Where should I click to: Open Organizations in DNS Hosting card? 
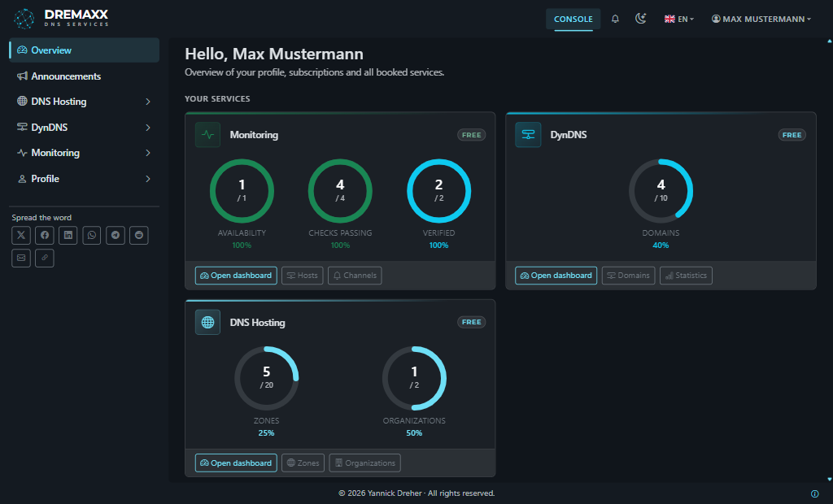tap(365, 463)
